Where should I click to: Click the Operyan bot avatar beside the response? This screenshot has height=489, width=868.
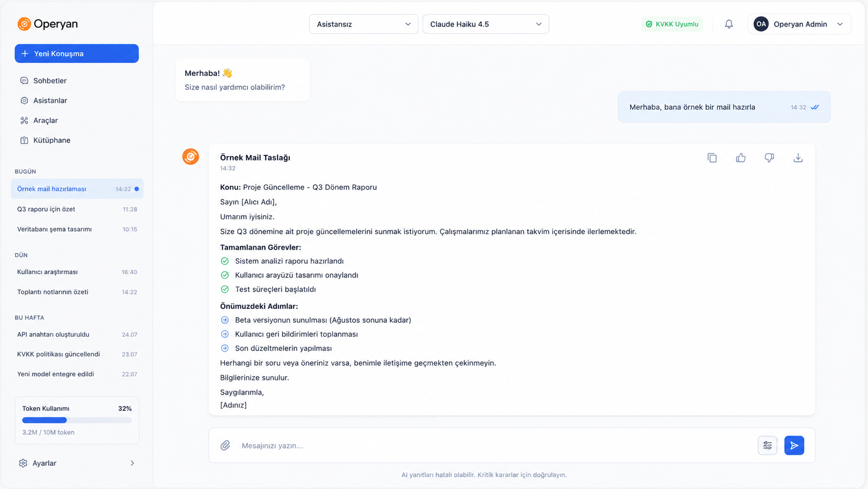coord(191,156)
